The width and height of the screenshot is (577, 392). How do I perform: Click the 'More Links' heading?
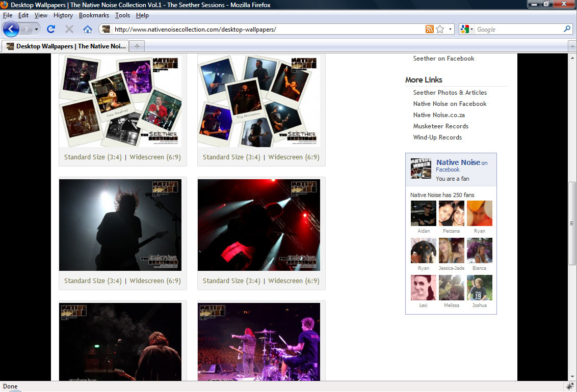tap(424, 80)
